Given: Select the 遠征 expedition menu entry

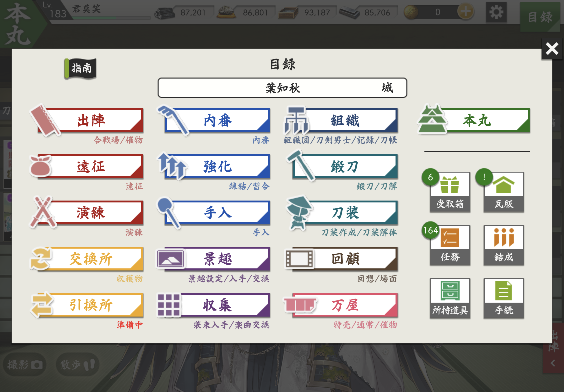Looking at the screenshot, I should (x=87, y=167).
